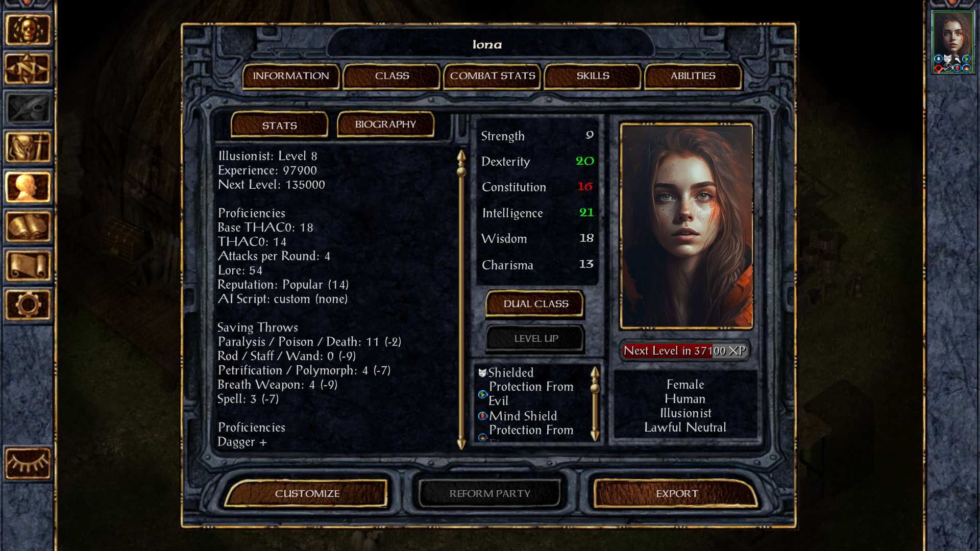The image size is (980, 551).
Task: Click the Charisma score of 13
Action: click(586, 264)
